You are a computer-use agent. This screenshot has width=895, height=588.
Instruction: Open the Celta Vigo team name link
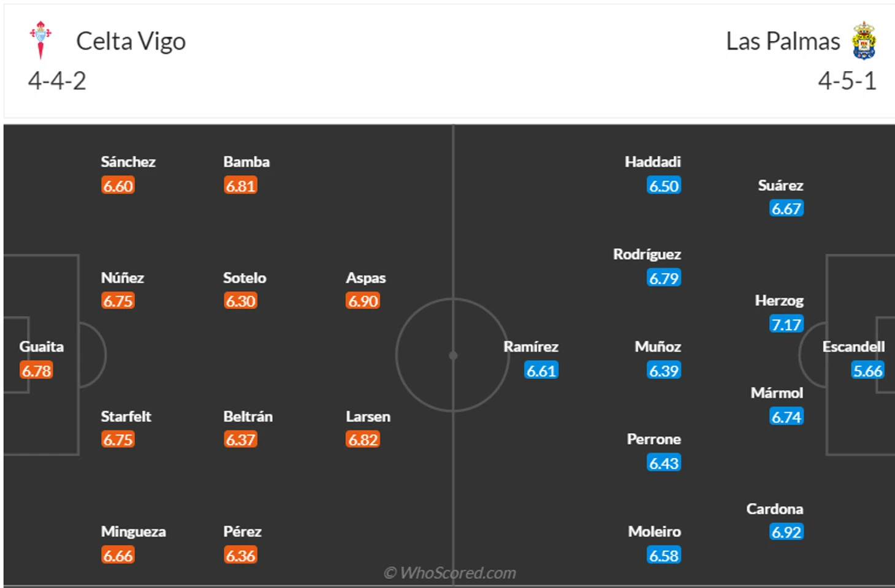[x=131, y=42]
